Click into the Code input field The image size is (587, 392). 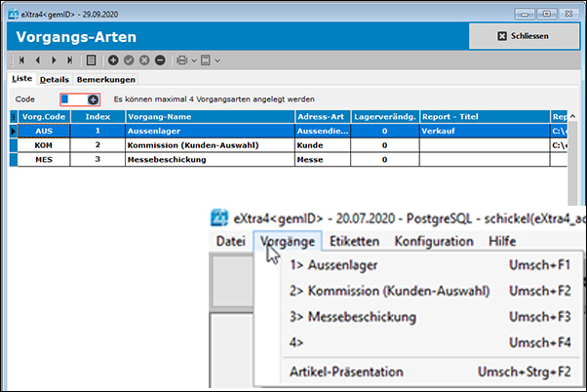pos(73,99)
